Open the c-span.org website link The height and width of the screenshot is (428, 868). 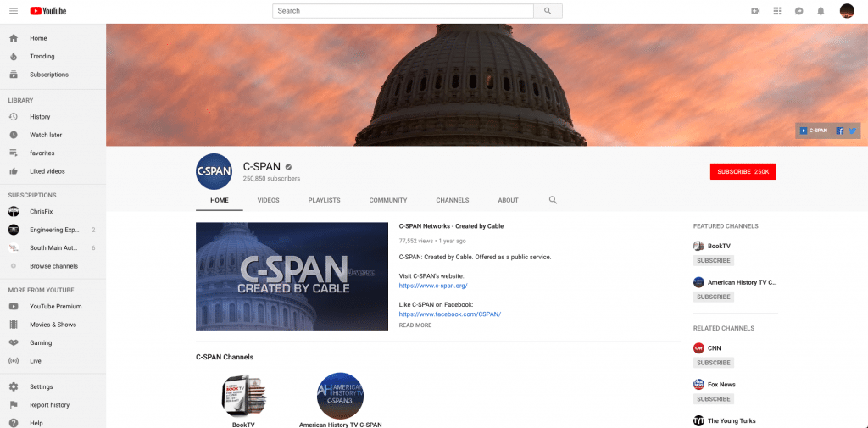point(433,286)
